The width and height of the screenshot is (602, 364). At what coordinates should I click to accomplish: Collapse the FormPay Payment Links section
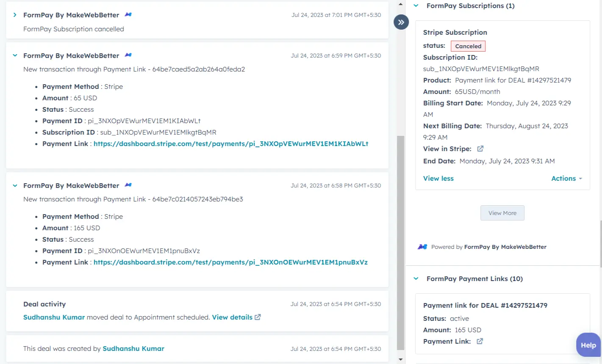point(415,279)
